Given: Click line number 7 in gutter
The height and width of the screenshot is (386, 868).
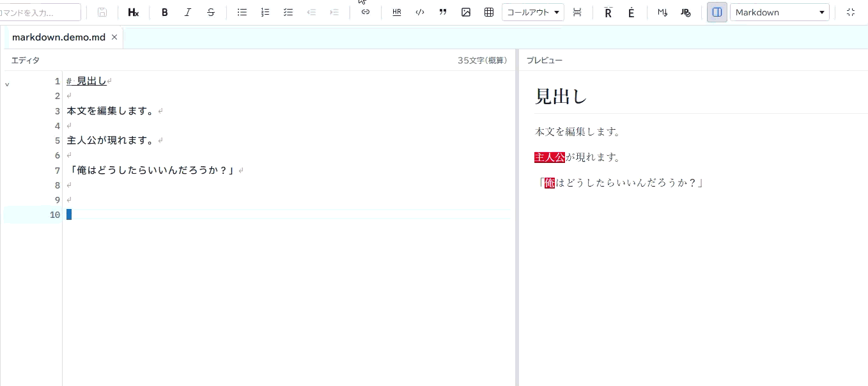Looking at the screenshot, I should pyautogui.click(x=57, y=170).
